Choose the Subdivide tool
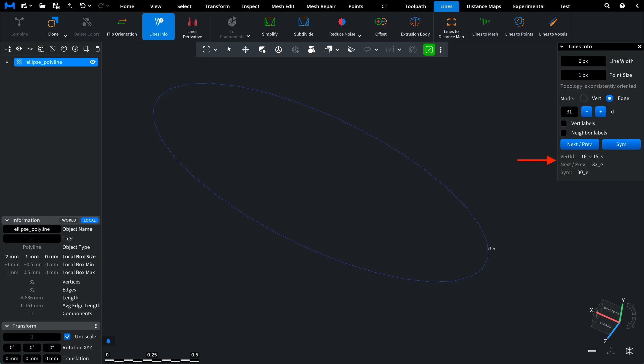Screen dimensions: 644x364 [303, 26]
